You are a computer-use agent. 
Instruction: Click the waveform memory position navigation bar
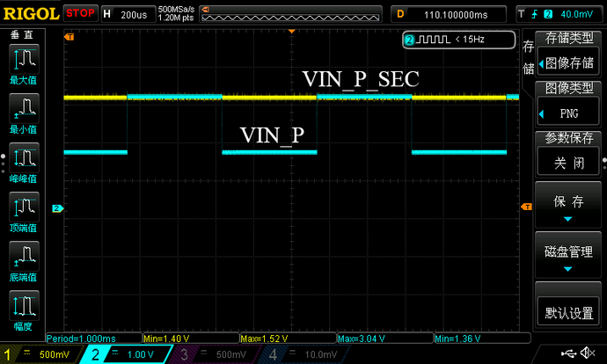(290, 14)
